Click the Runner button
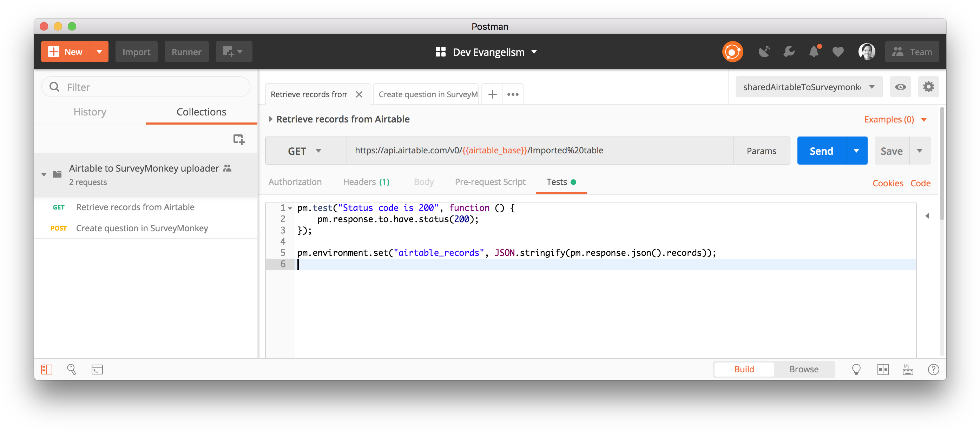 tap(186, 52)
